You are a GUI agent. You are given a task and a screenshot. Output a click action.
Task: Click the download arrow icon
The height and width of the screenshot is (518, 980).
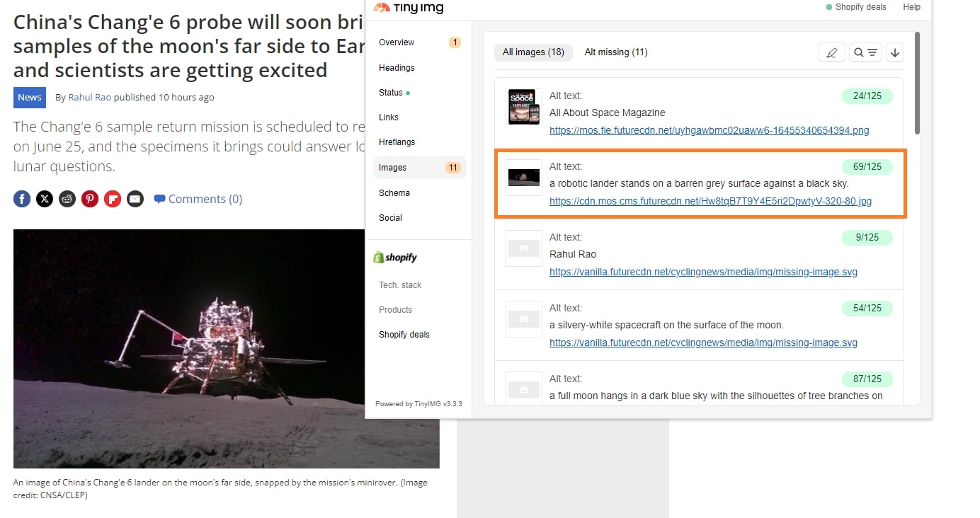895,52
